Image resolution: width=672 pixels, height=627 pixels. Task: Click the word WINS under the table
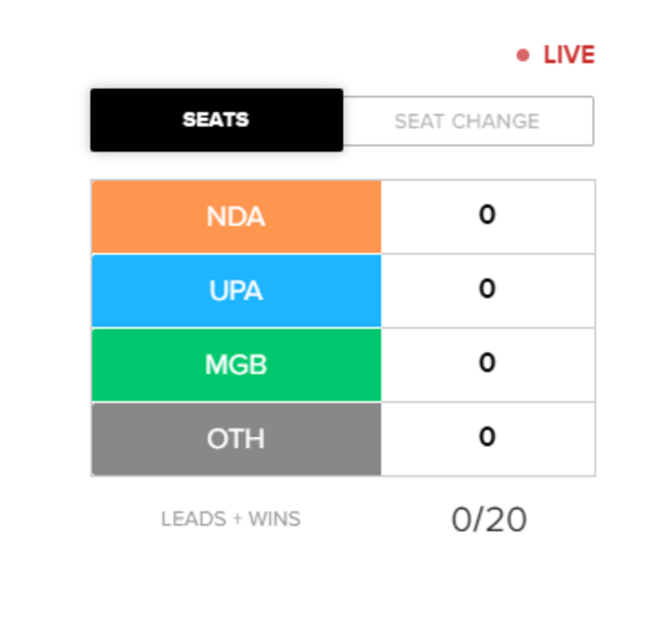pyautogui.click(x=275, y=519)
